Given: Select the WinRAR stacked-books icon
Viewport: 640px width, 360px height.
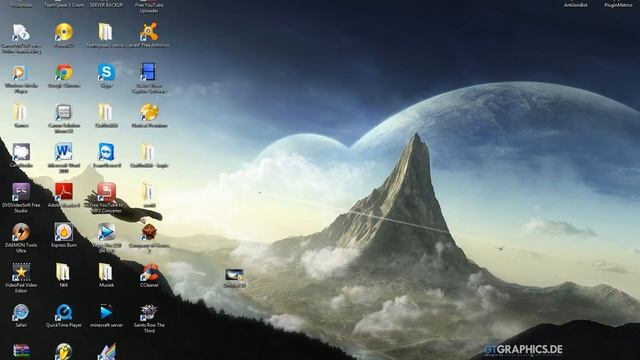Looking at the screenshot, I should (x=21, y=351).
